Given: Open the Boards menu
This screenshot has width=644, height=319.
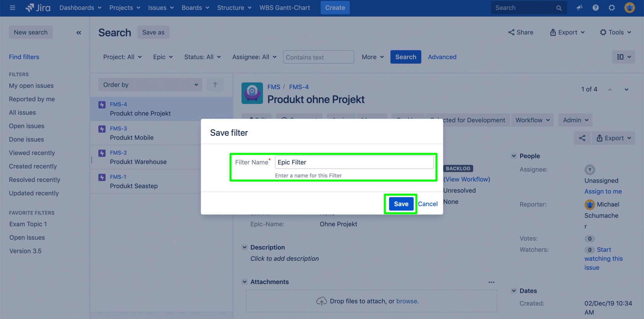Looking at the screenshot, I should click(195, 8).
